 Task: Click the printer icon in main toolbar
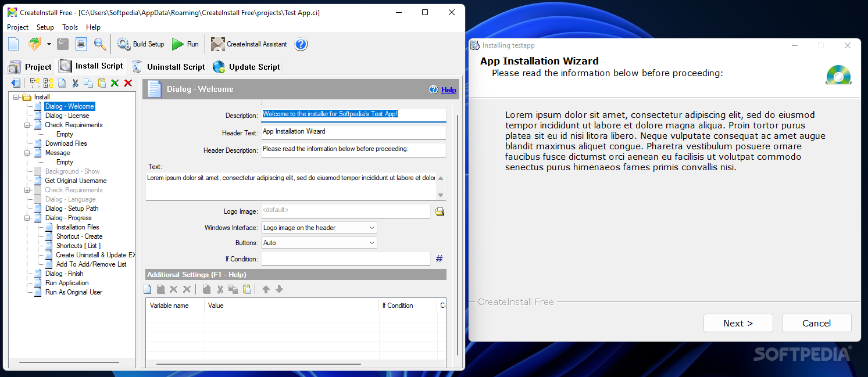pyautogui.click(x=81, y=44)
